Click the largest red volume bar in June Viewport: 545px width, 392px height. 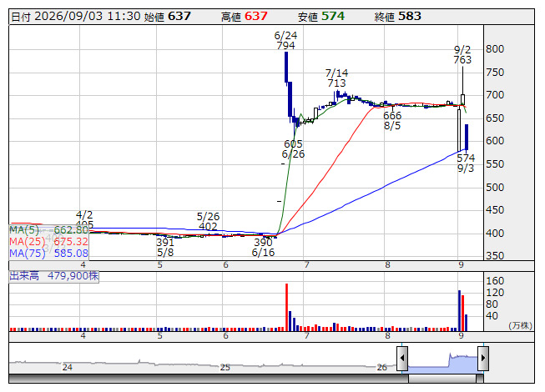point(287,307)
